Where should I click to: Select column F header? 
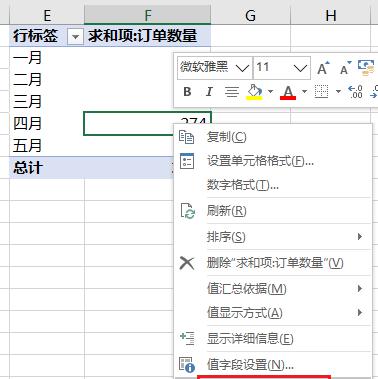coord(147,15)
